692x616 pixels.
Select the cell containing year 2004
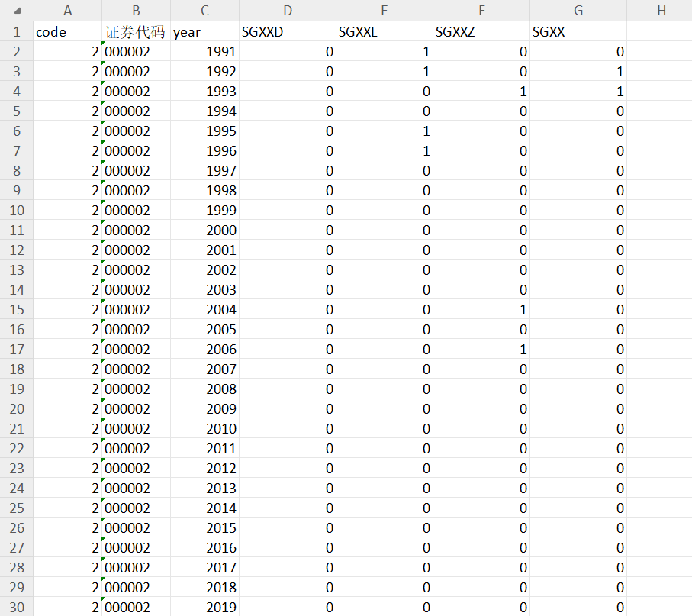coord(204,310)
